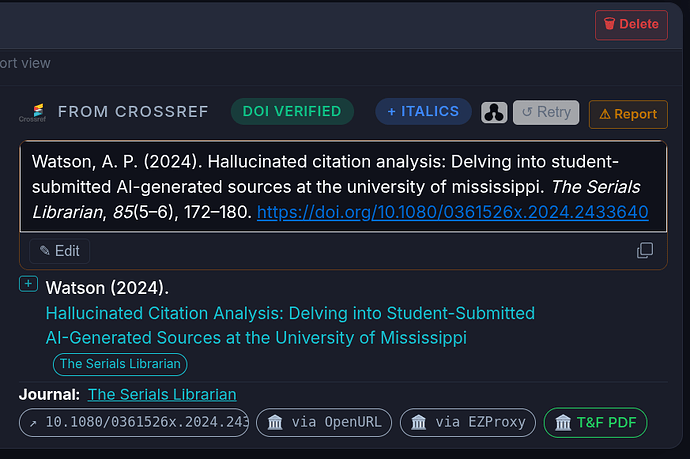This screenshot has height=459, width=690.
Task: Open the green T&F PDF button
Action: [x=595, y=422]
